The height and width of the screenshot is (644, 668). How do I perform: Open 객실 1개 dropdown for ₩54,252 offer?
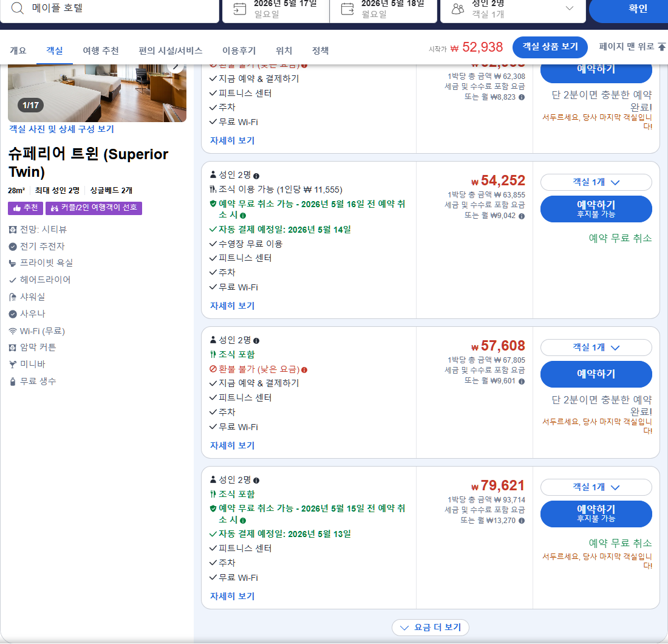(x=596, y=182)
